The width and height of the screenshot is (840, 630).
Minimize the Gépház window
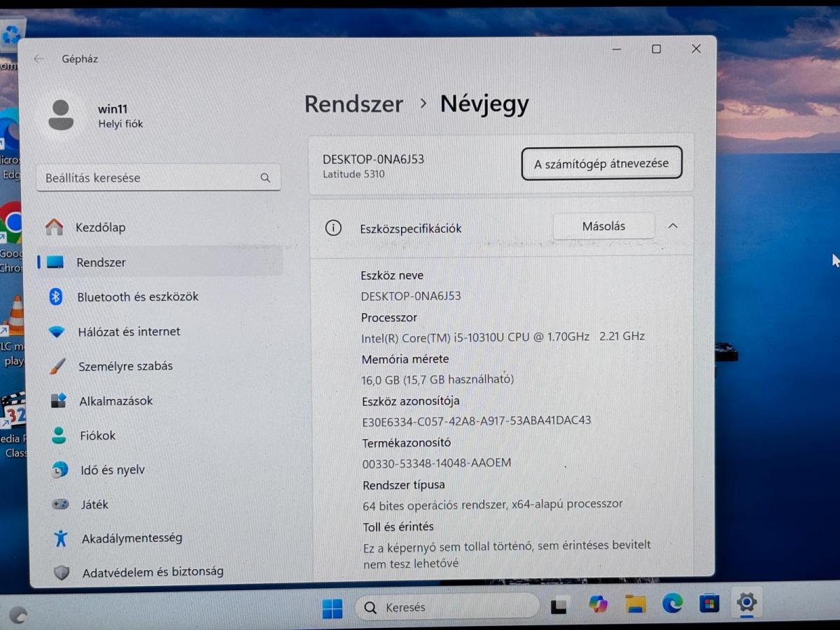[x=617, y=49]
